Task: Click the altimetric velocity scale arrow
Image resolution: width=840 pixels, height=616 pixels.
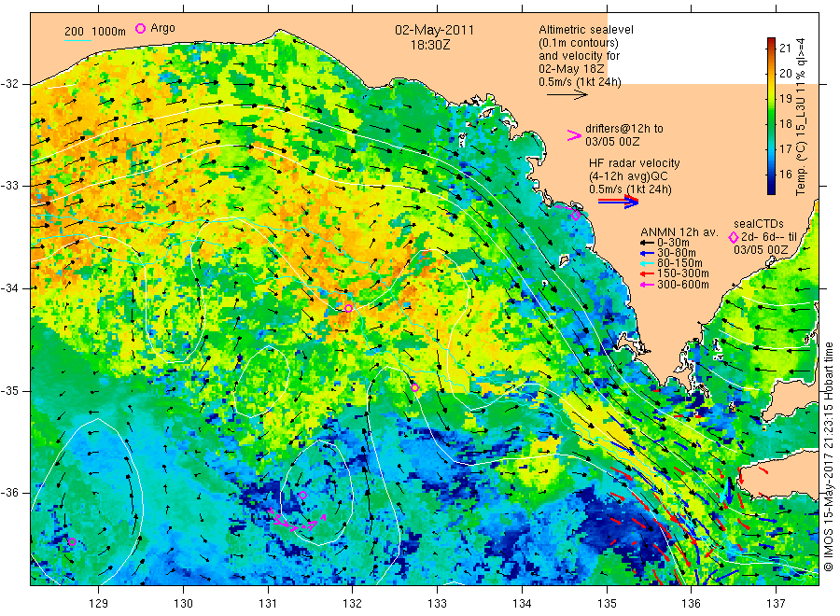Action: (x=567, y=95)
